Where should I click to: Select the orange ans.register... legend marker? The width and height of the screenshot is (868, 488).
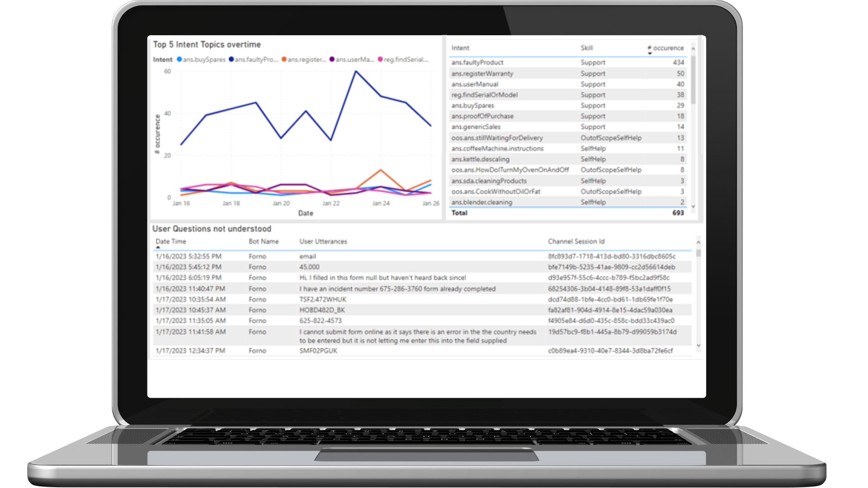click(284, 59)
